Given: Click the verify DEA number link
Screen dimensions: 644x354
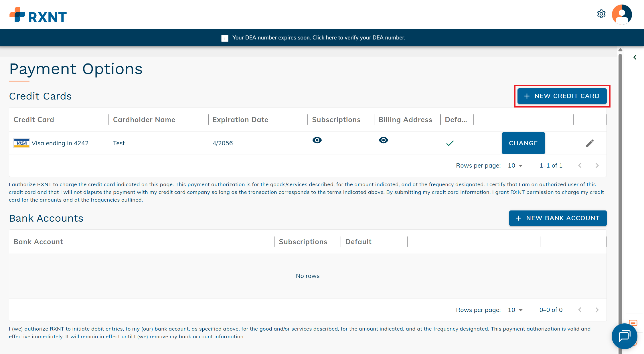Looking at the screenshot, I should pos(359,38).
